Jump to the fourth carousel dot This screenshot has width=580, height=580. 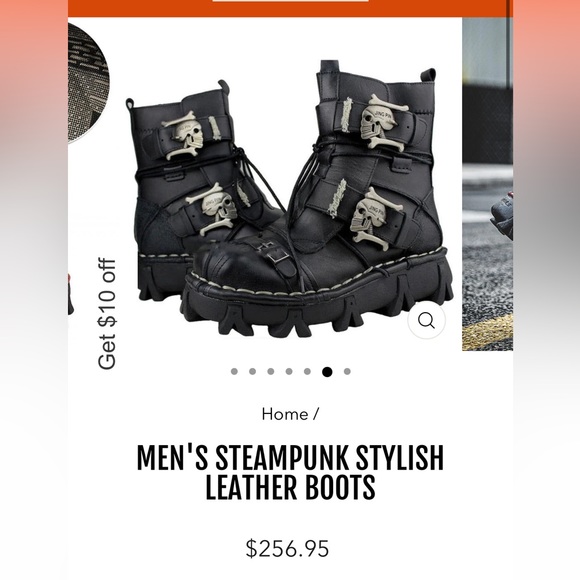289,371
